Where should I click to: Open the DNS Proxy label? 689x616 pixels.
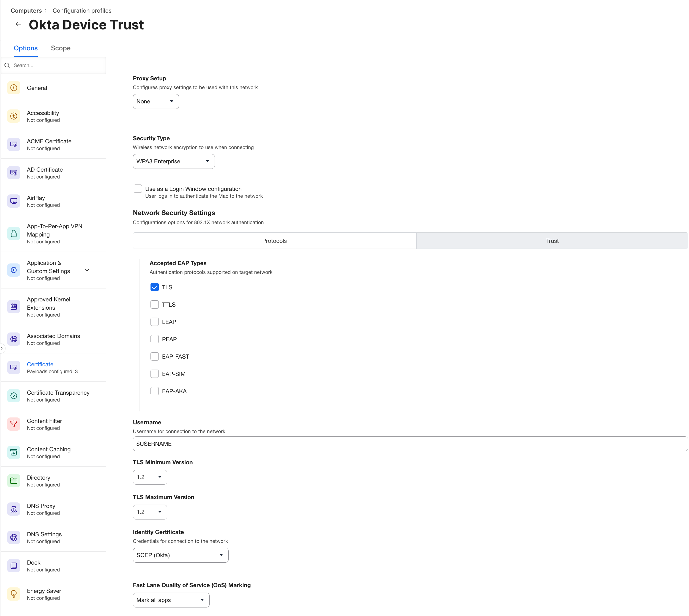(41, 506)
